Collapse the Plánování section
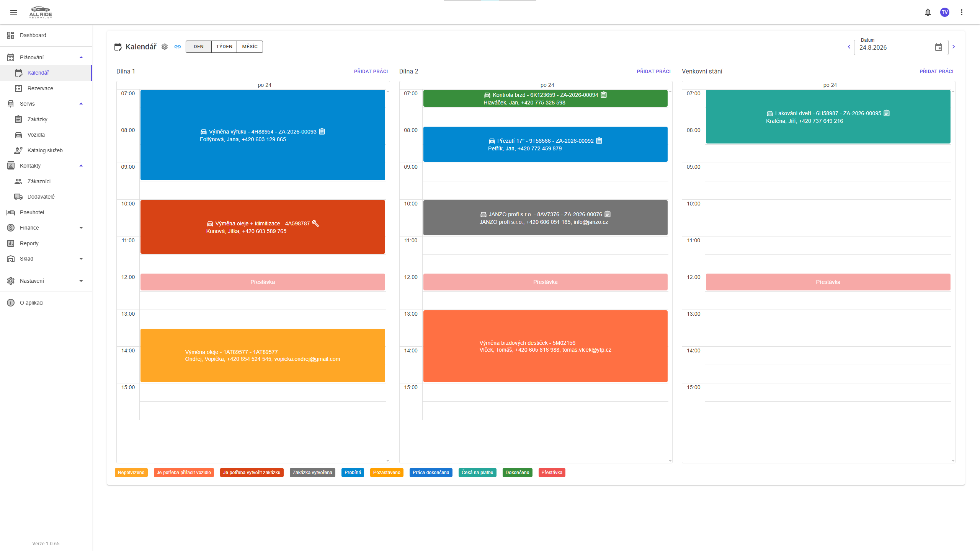This screenshot has height=551, width=980. [46, 57]
